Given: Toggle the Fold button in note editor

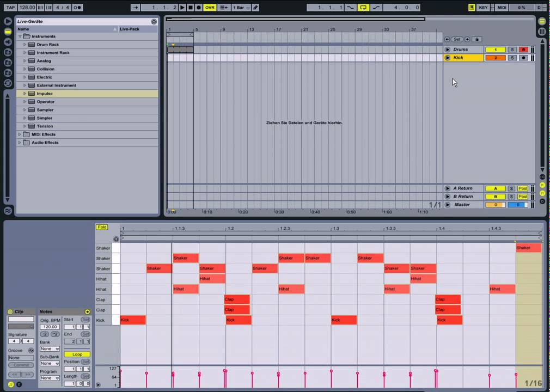Looking at the screenshot, I should click(102, 227).
